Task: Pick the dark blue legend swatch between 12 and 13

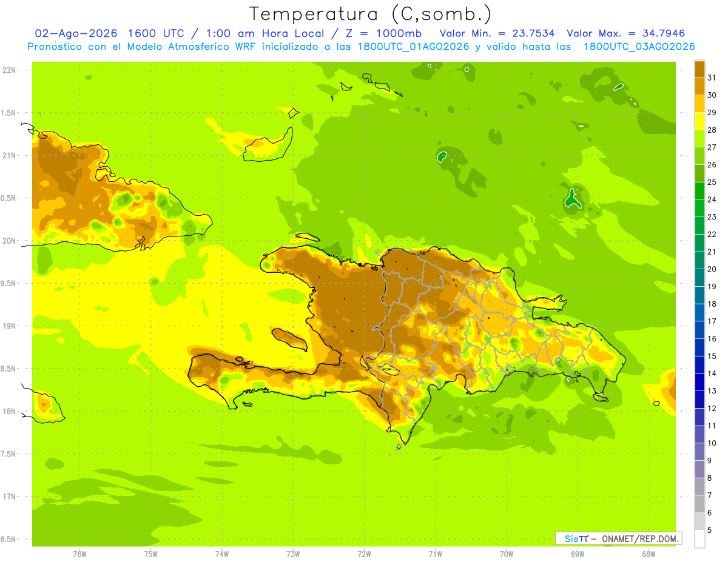Action: pyautogui.click(x=699, y=400)
